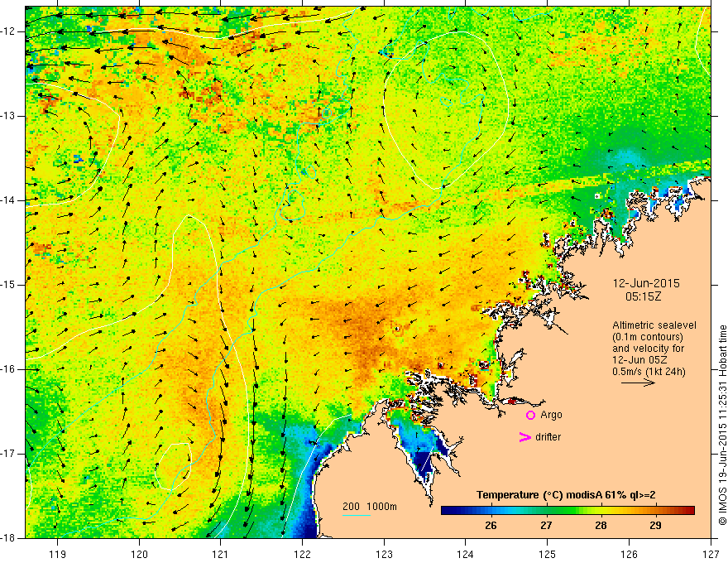Click the temperature color scale bar

point(568,511)
